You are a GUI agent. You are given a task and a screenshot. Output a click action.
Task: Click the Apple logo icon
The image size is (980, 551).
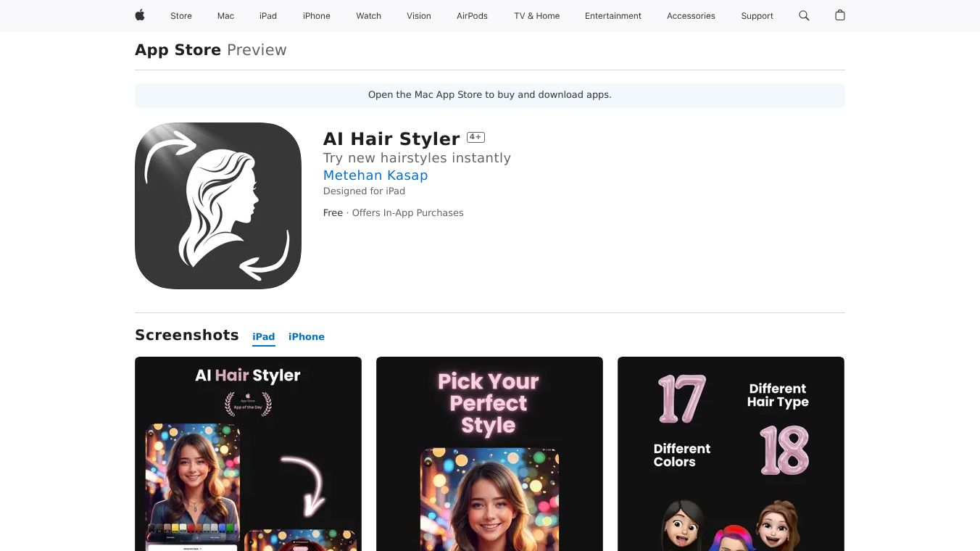pos(140,15)
